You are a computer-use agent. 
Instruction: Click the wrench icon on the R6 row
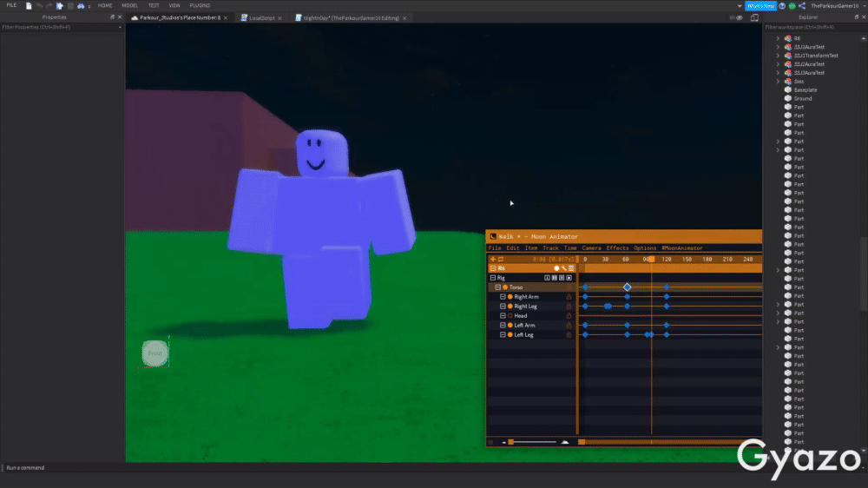pos(563,268)
